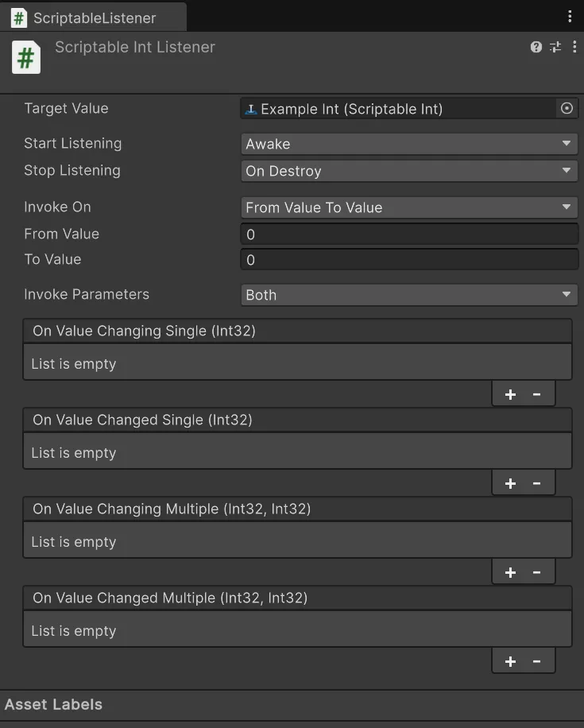584x728 pixels.
Task: Remove entry from On Value Changed Multiple list
Action: [x=537, y=661]
